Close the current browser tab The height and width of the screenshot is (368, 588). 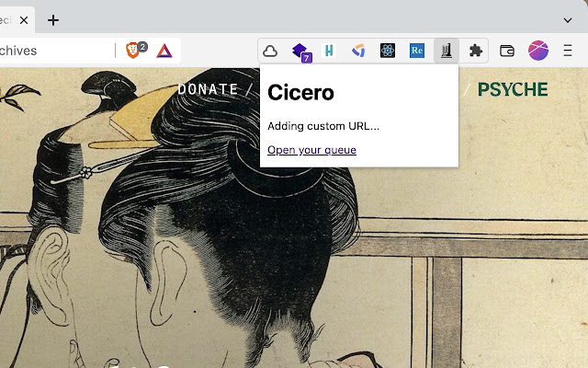[24, 20]
